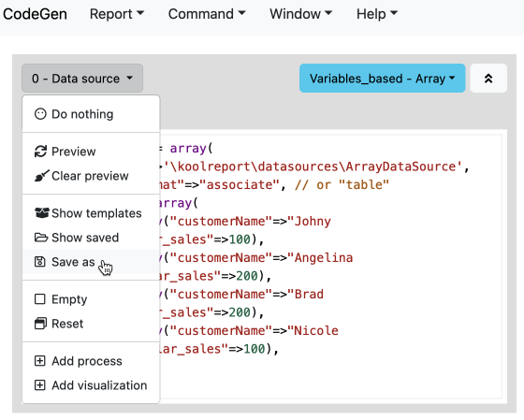
Task: Choose Reset menu entry
Action: 91,324
